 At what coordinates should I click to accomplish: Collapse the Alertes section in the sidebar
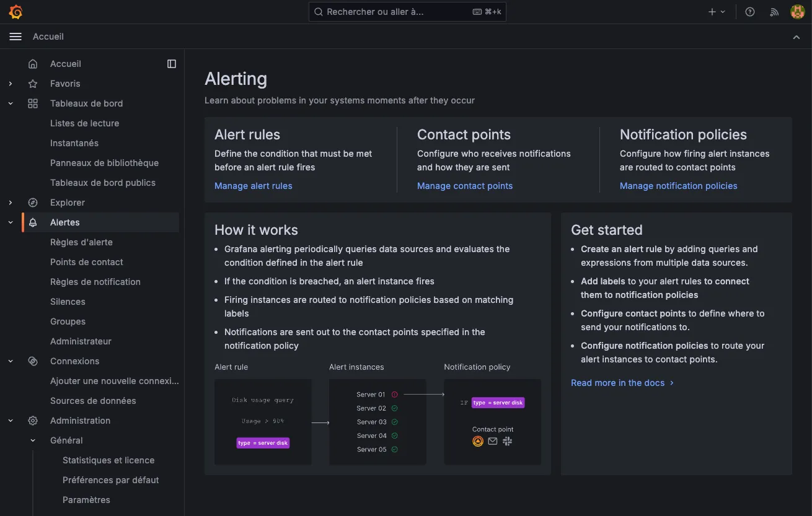pos(10,222)
